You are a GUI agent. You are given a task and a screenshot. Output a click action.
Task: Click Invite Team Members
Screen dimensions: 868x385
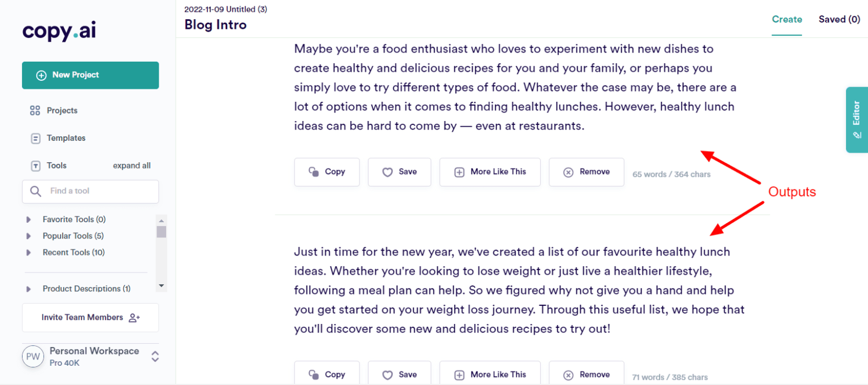90,317
